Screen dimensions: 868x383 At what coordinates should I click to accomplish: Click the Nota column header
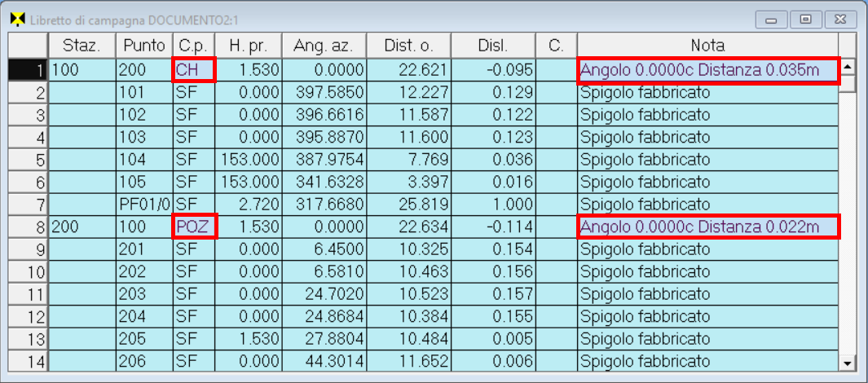[707, 46]
